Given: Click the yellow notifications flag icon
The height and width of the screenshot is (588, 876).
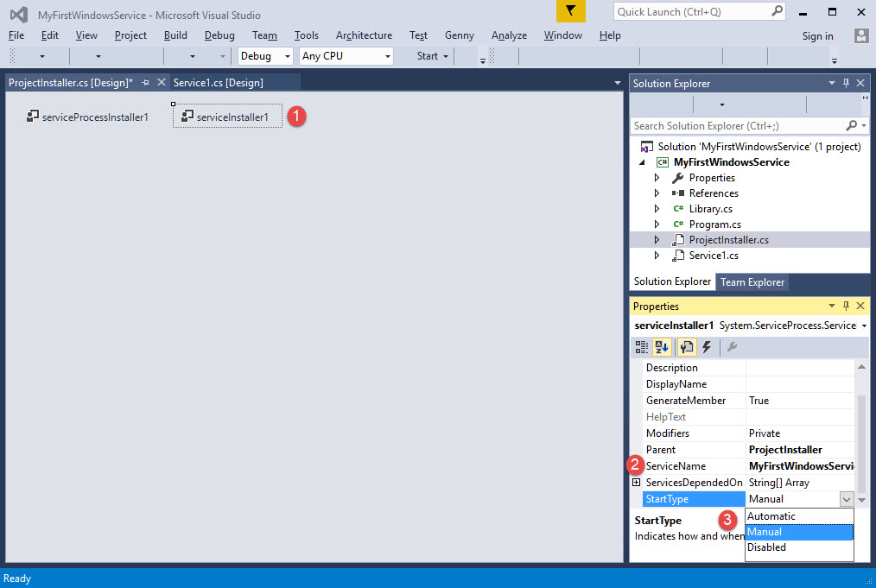Looking at the screenshot, I should tap(570, 11).
